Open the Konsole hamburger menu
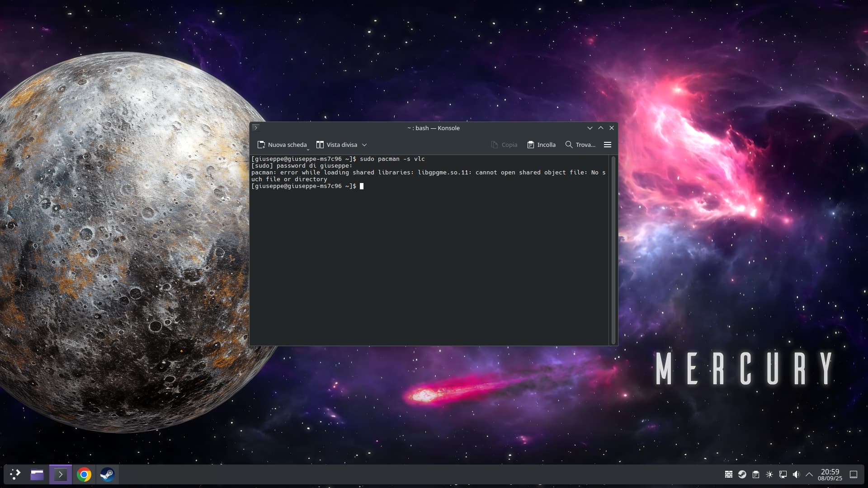Image resolution: width=868 pixels, height=488 pixels. point(607,145)
